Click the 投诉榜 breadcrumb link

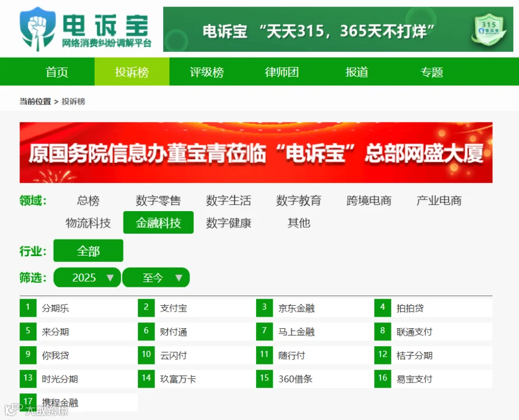click(73, 102)
